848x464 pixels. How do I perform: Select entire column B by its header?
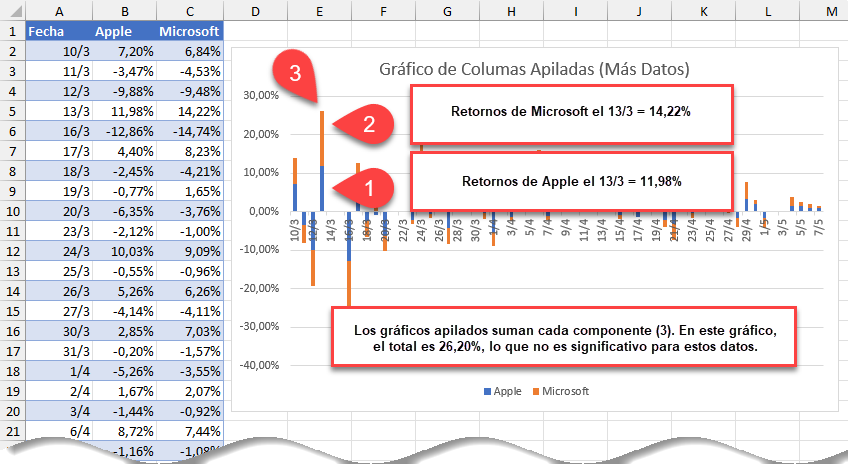click(124, 11)
